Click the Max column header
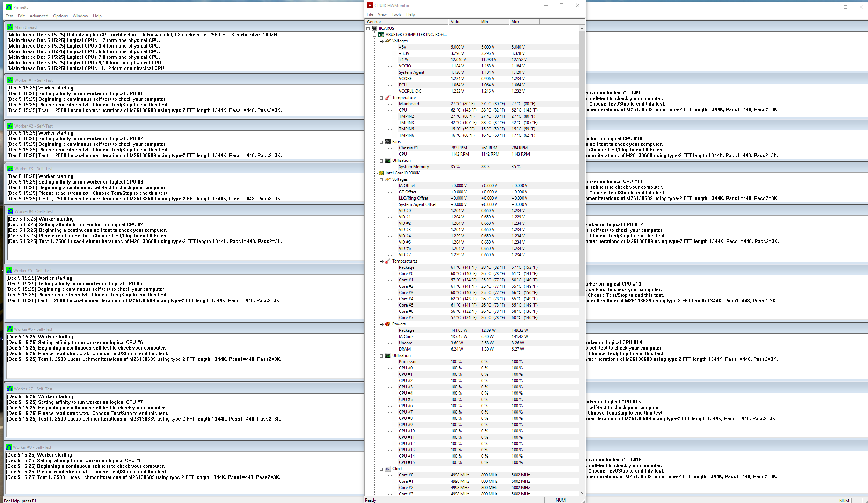The image size is (868, 503). click(x=524, y=22)
